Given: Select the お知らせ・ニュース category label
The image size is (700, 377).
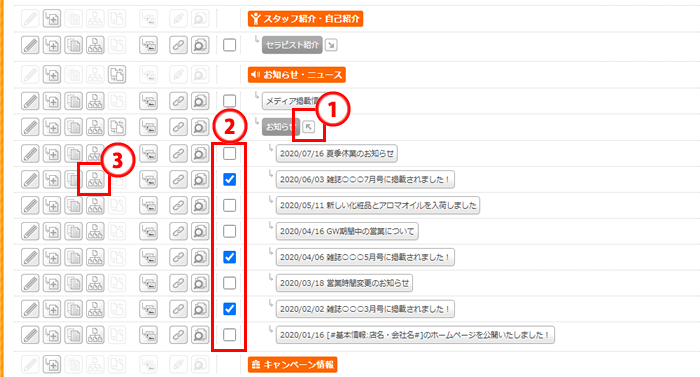Looking at the screenshot, I should (297, 75).
